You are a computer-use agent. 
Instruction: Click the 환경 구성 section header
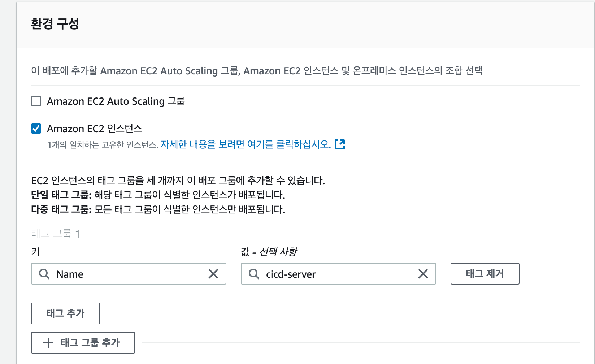pos(55,24)
